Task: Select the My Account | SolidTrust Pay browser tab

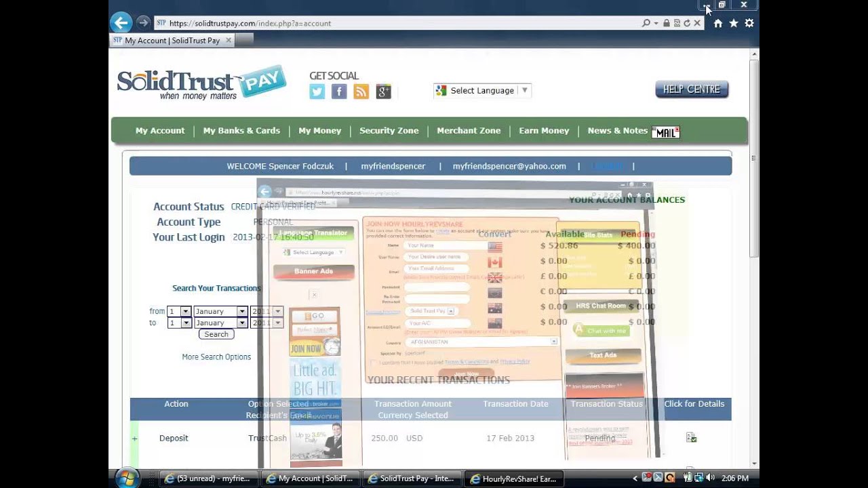Action: [172, 41]
